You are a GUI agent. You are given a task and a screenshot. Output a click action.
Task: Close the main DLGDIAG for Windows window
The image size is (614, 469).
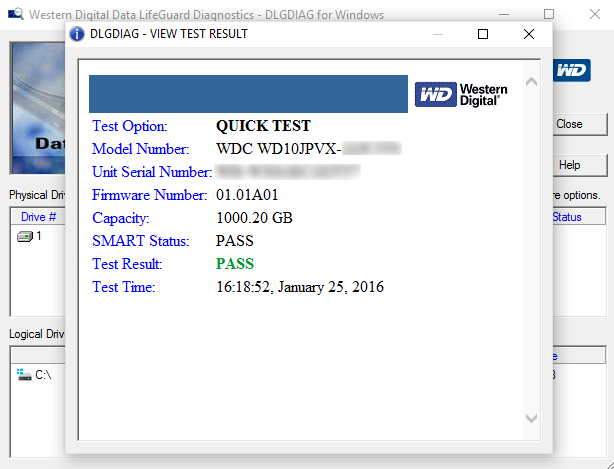[x=595, y=14]
